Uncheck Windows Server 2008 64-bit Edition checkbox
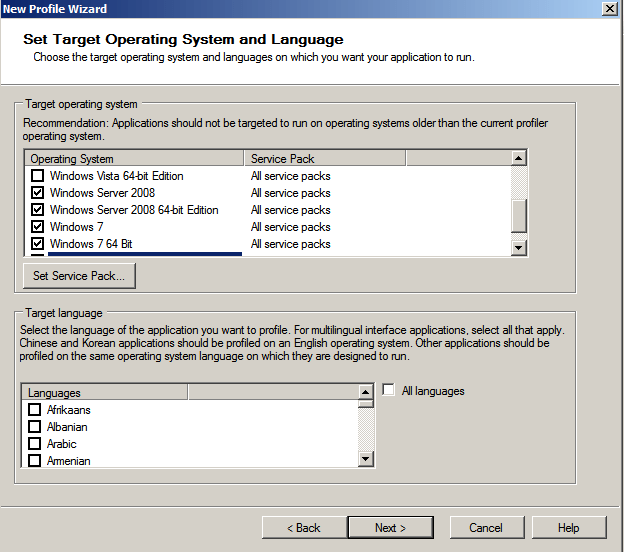624x552 pixels. (x=37, y=209)
